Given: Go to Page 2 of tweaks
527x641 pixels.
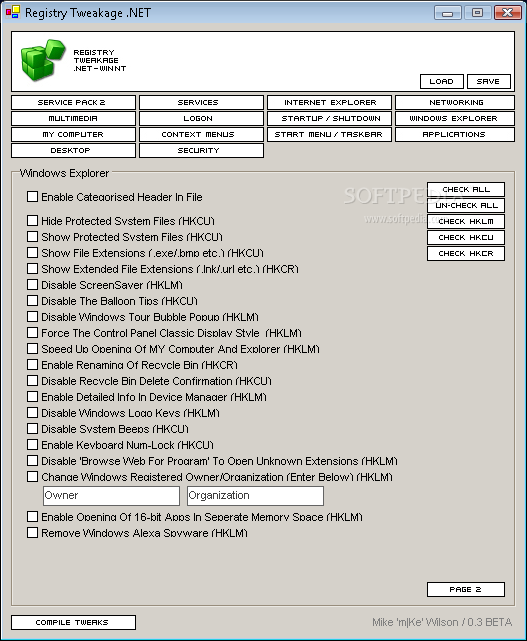Looking at the screenshot, I should click(x=466, y=589).
